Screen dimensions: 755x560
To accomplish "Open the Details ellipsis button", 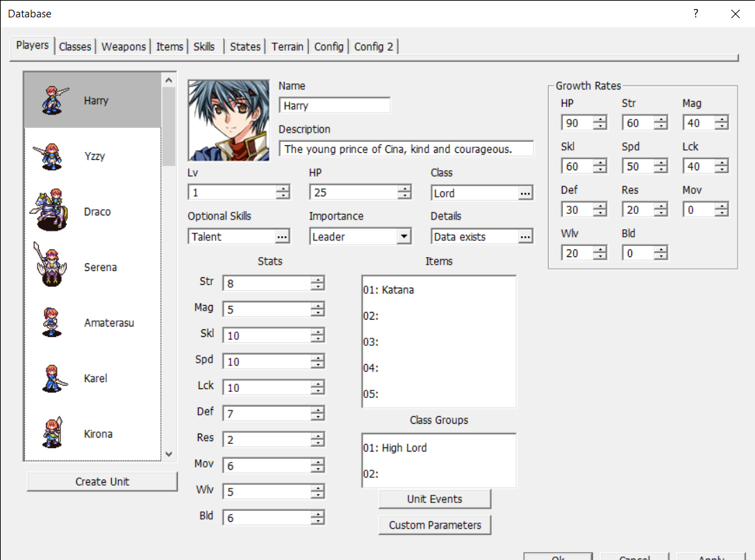I will click(525, 237).
